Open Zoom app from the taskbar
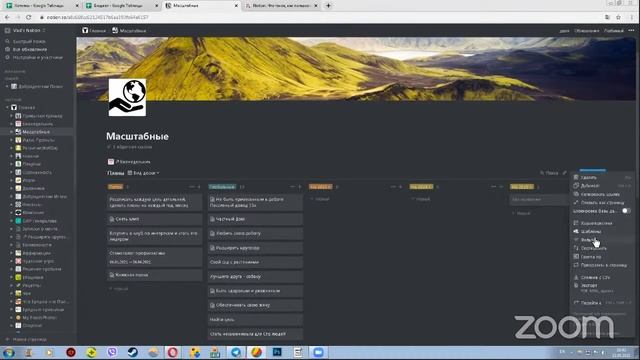640x360 pixels. coord(318,352)
